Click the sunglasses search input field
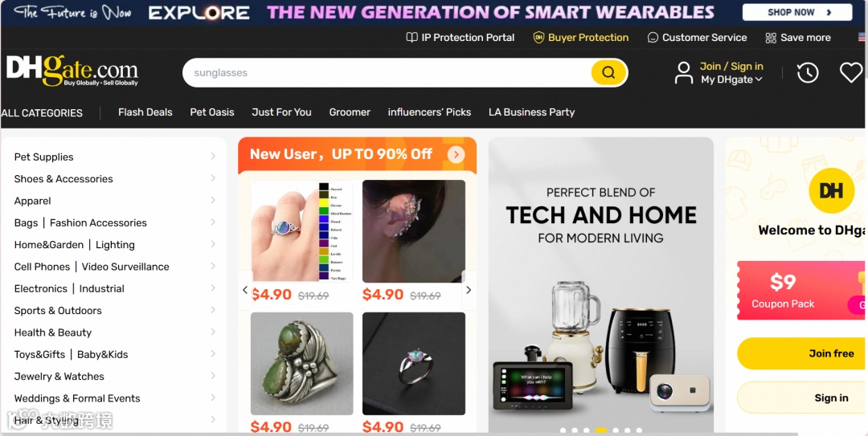This screenshot has height=436, width=868. [x=387, y=72]
